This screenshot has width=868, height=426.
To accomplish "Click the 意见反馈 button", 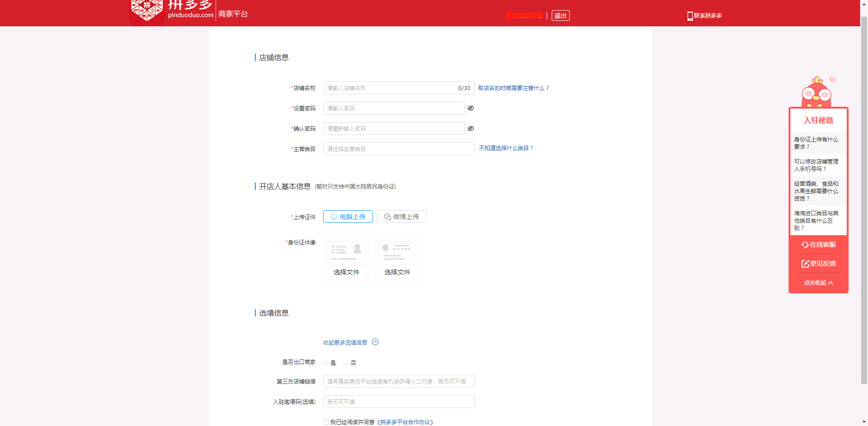I will (x=819, y=263).
